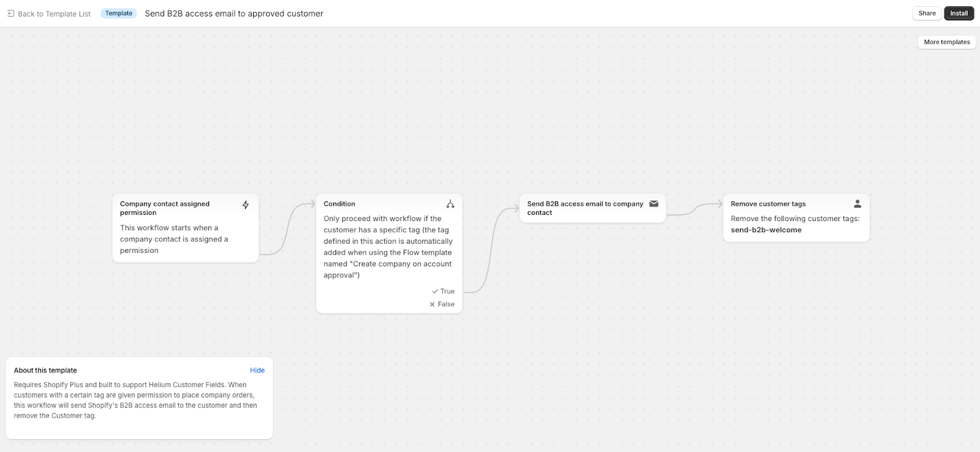Screen dimensions: 980x452
Task: Click the X icon beside False
Action: pyautogui.click(x=433, y=304)
